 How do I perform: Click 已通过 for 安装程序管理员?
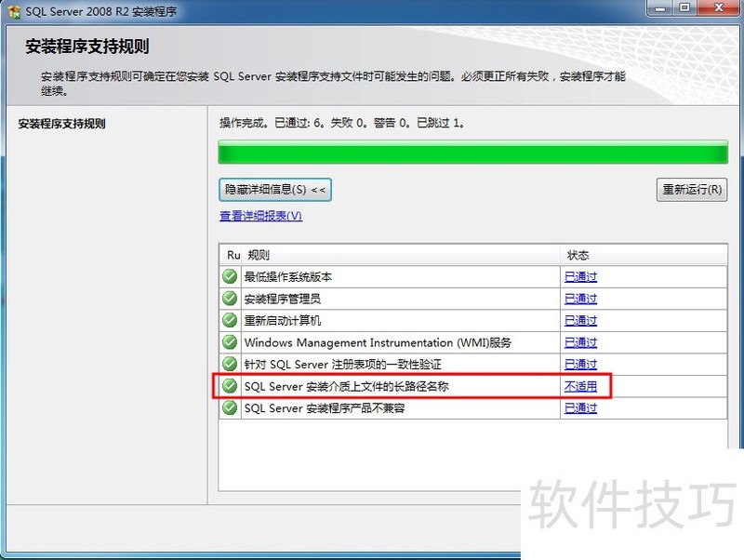581,299
